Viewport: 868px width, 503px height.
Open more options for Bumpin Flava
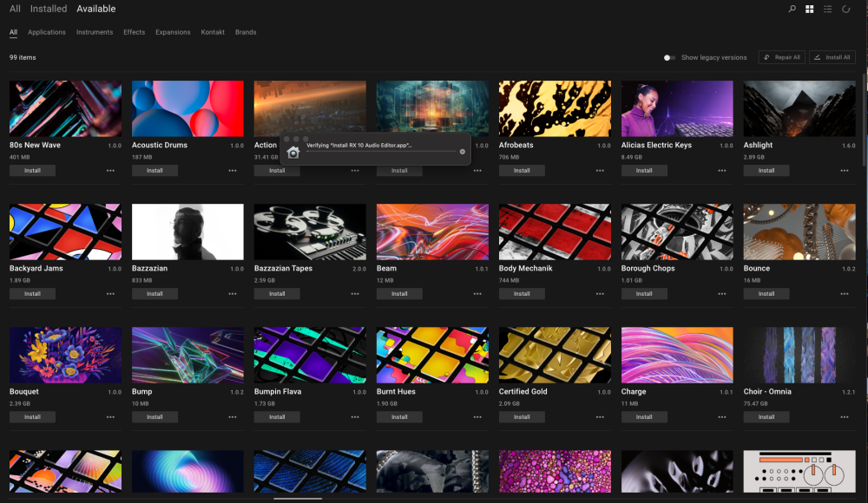coord(355,417)
